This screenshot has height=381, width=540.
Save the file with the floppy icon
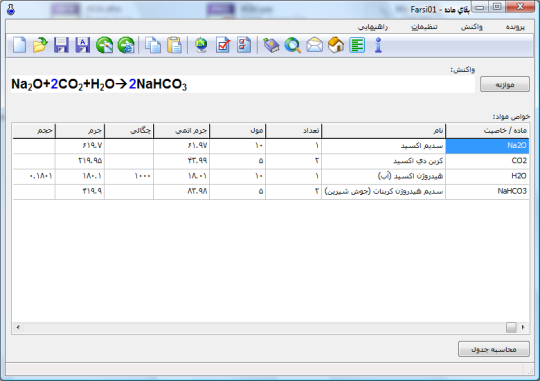(x=61, y=45)
